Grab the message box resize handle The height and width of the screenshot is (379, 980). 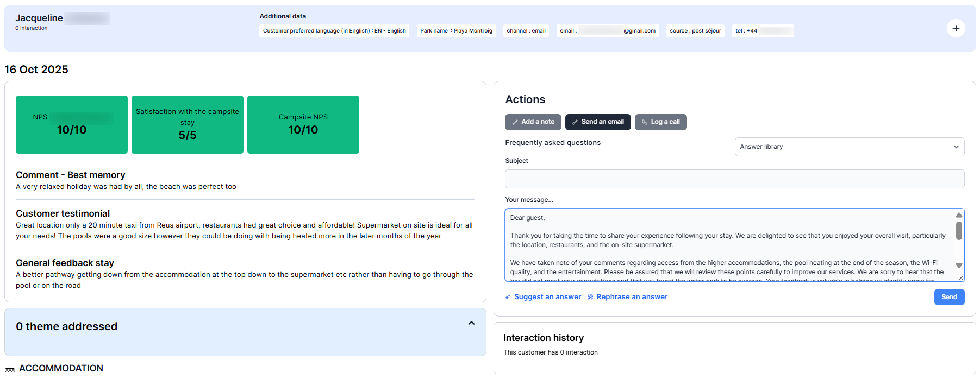tap(960, 278)
